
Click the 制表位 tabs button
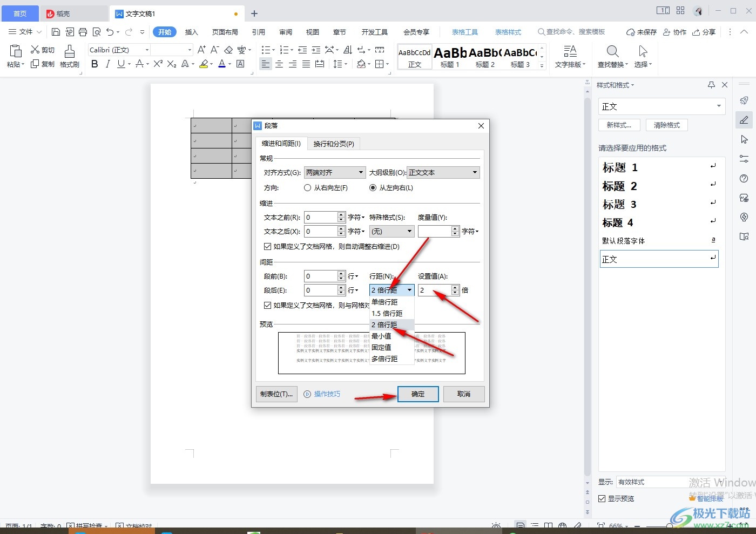(x=276, y=394)
